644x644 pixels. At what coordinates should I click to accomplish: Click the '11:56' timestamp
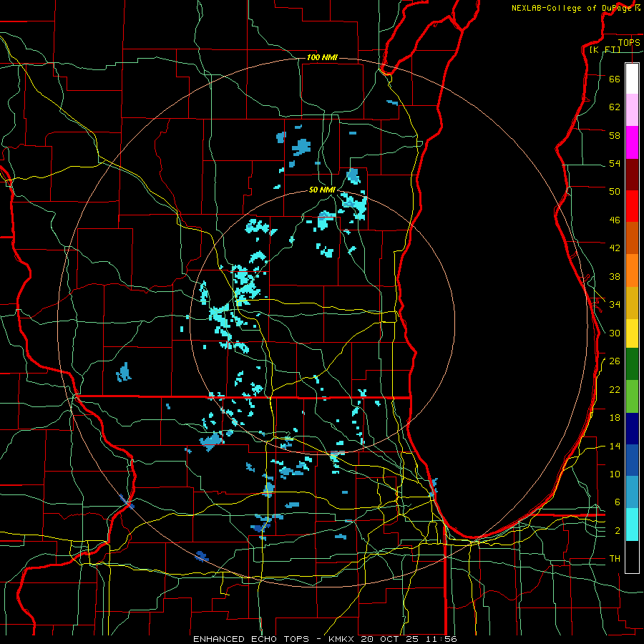pos(441,639)
